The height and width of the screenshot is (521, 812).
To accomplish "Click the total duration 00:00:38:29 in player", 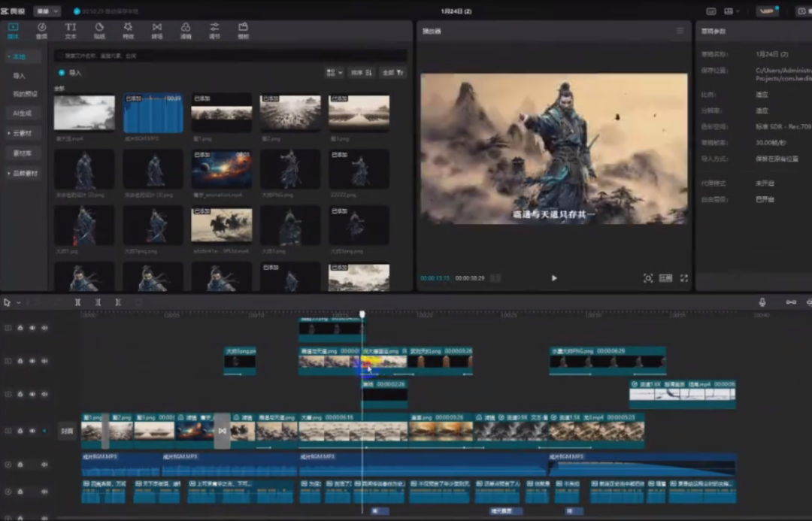I will point(470,278).
